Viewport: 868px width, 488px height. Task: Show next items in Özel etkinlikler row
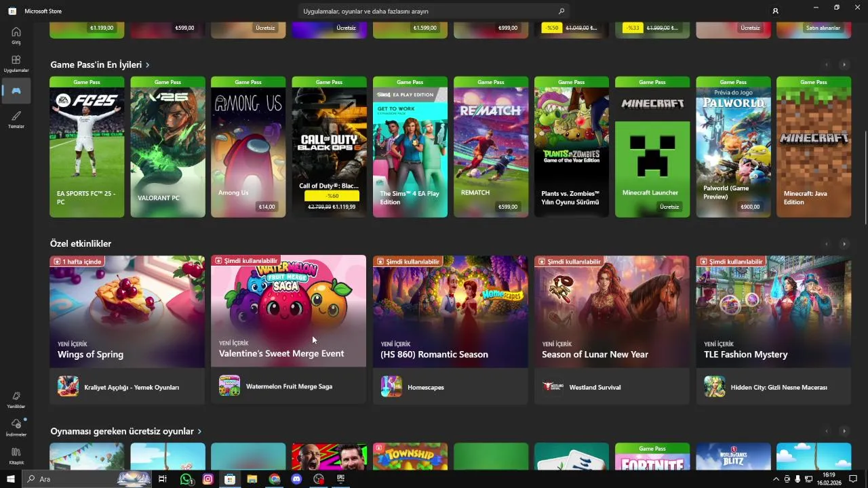click(x=844, y=244)
